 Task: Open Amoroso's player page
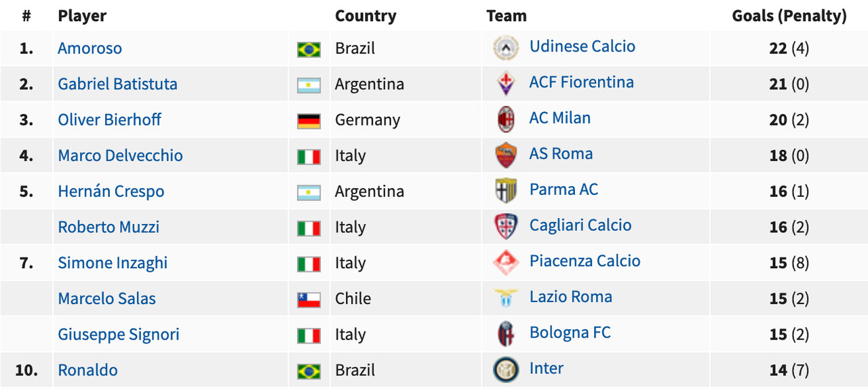click(x=90, y=48)
